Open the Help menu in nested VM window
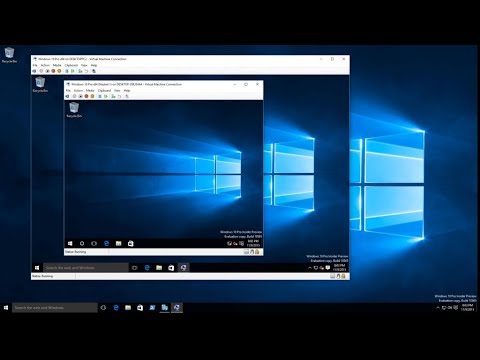 (x=127, y=91)
